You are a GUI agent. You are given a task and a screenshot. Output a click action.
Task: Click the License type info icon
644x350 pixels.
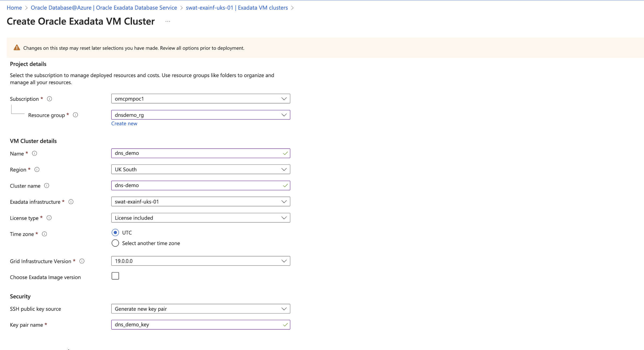coord(49,218)
